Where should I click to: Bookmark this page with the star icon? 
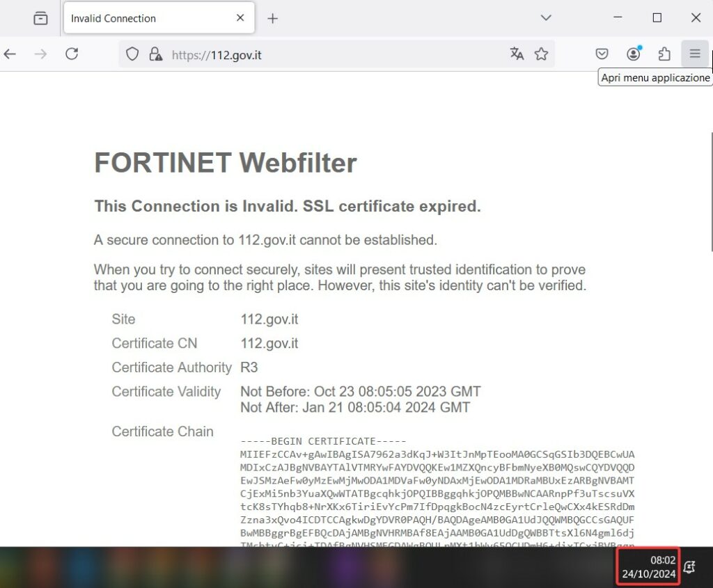pos(541,54)
